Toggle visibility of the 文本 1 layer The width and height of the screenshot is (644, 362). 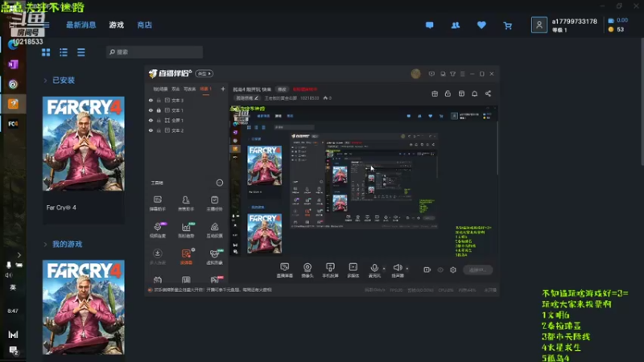pos(151,110)
